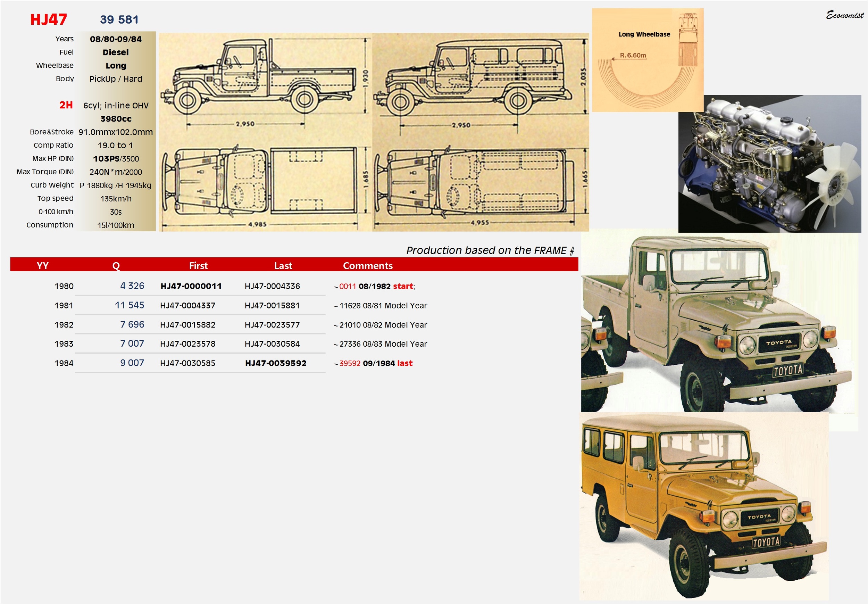Select the total production number 39 581
868x604 pixels.
coord(119,20)
